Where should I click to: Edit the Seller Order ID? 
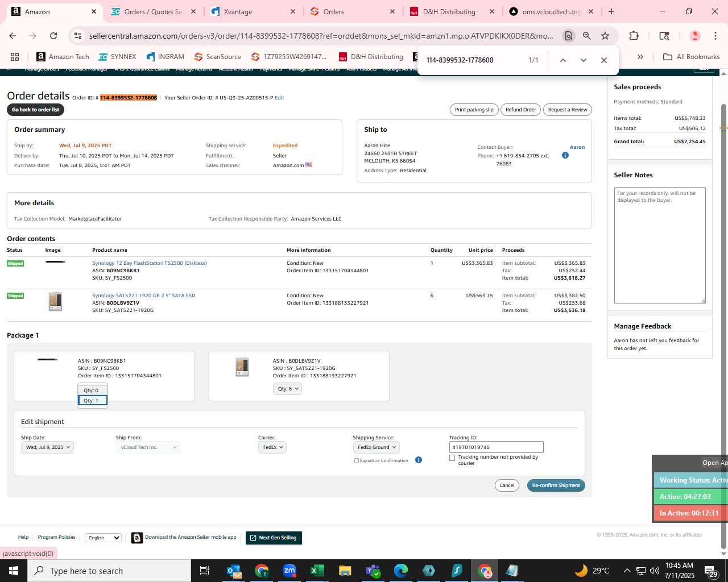click(x=279, y=98)
